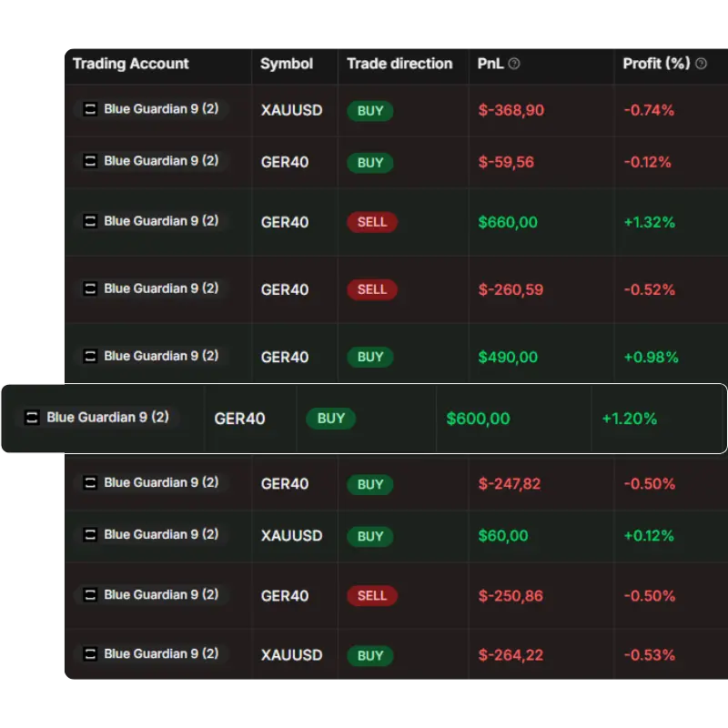Select the SELL badge in the $-260,59 row
The height and width of the screenshot is (728, 728).
pos(371,289)
